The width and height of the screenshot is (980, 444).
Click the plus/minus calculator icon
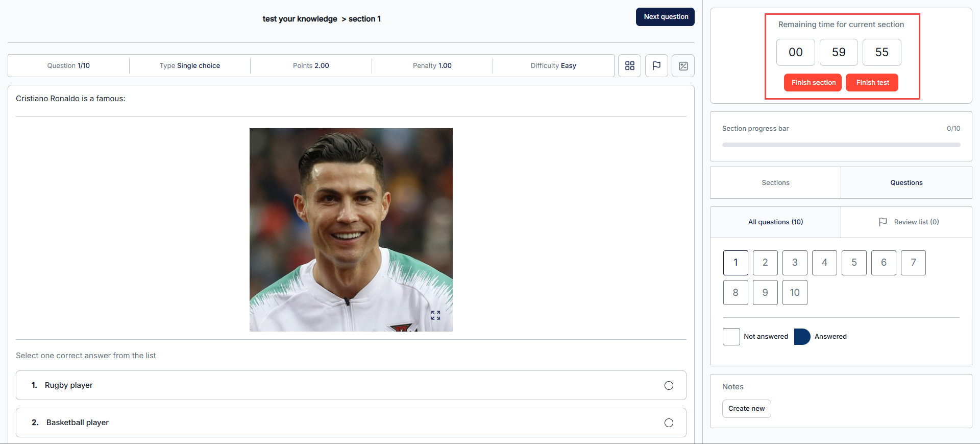683,66
